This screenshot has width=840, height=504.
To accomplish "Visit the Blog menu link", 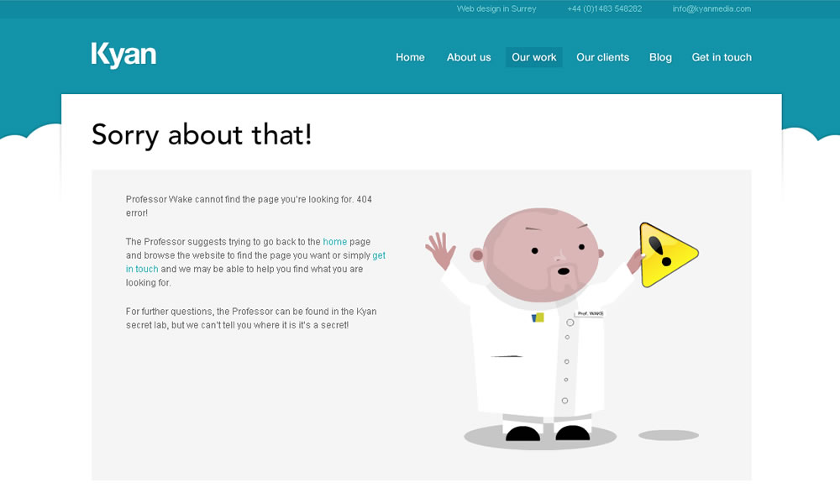I will pyautogui.click(x=660, y=57).
